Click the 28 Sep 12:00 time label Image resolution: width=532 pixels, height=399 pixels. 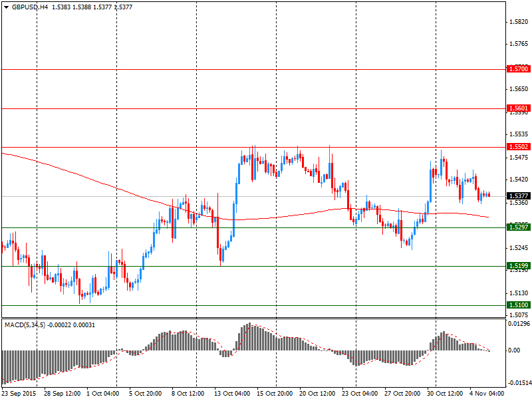tap(62, 394)
